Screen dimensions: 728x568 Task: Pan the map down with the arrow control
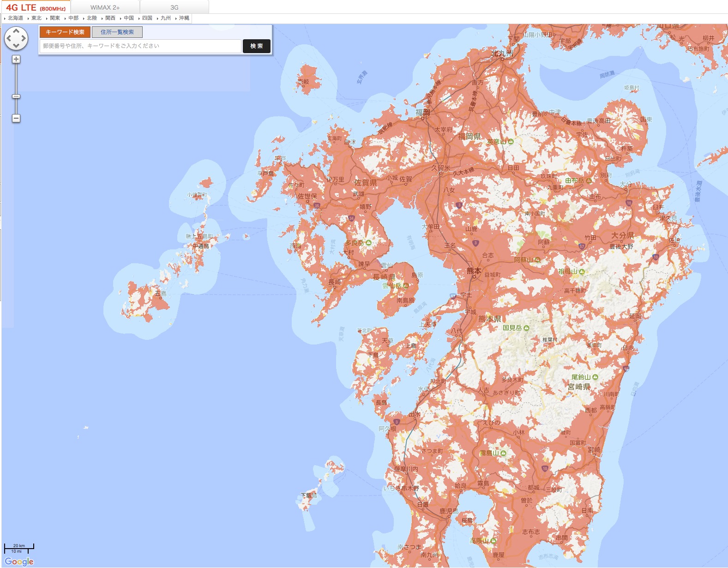(16, 46)
